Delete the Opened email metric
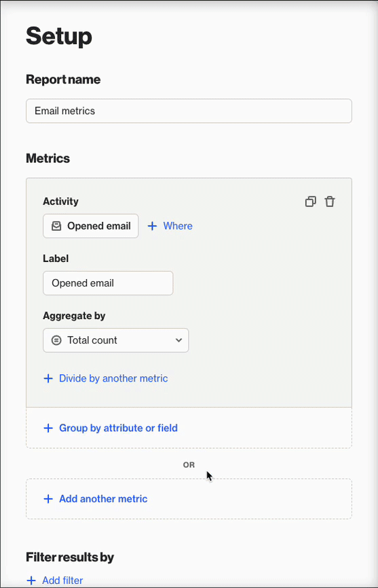The height and width of the screenshot is (588, 378). click(x=330, y=202)
